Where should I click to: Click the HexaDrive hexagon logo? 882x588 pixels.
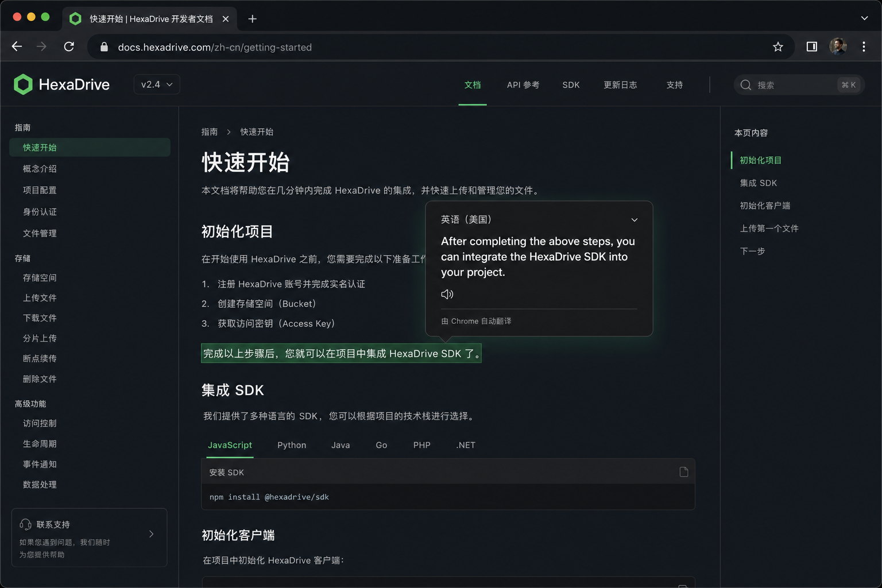point(23,84)
